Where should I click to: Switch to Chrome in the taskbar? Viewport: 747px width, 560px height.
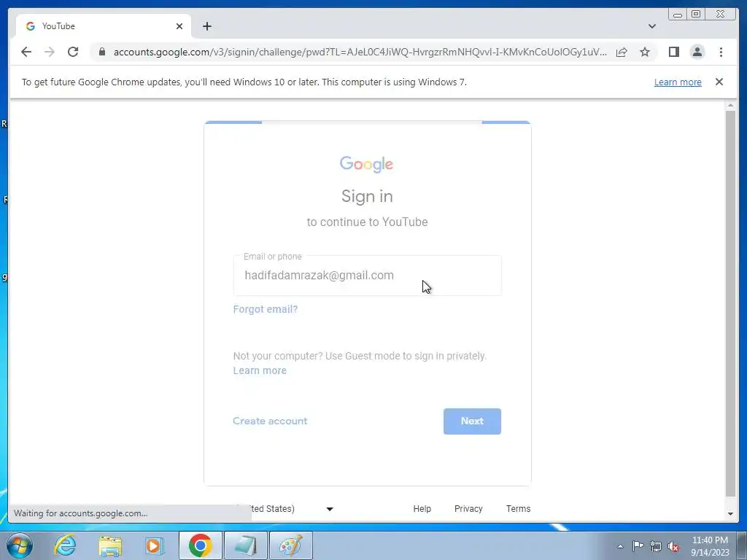coord(200,545)
